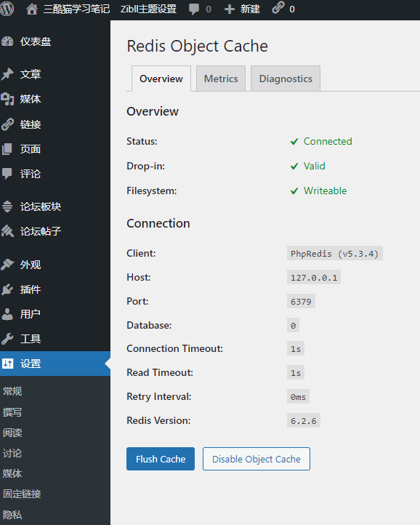Click the plus icon for 新建

[229, 9]
